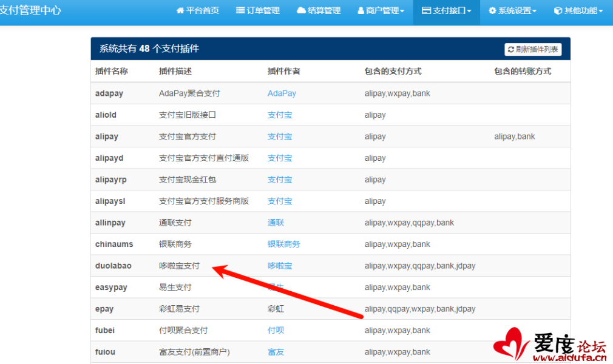Select the epay plugin name
This screenshot has height=364, width=613.
pos(104,309)
